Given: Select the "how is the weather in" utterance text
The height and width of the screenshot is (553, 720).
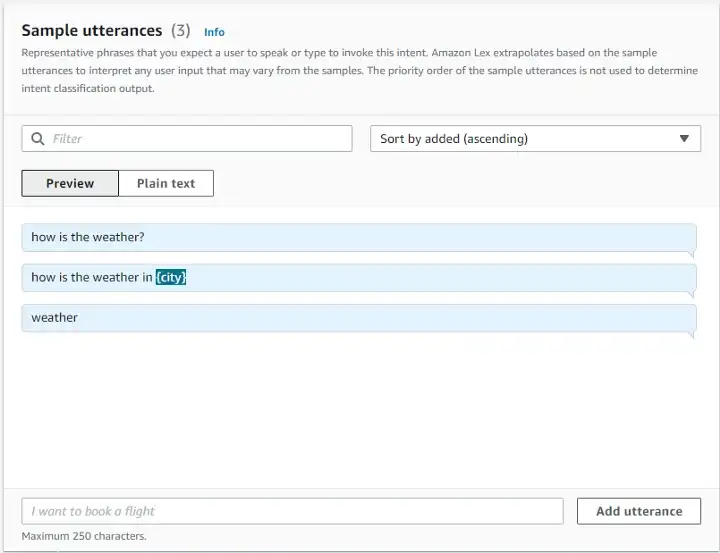Looking at the screenshot, I should [91, 277].
